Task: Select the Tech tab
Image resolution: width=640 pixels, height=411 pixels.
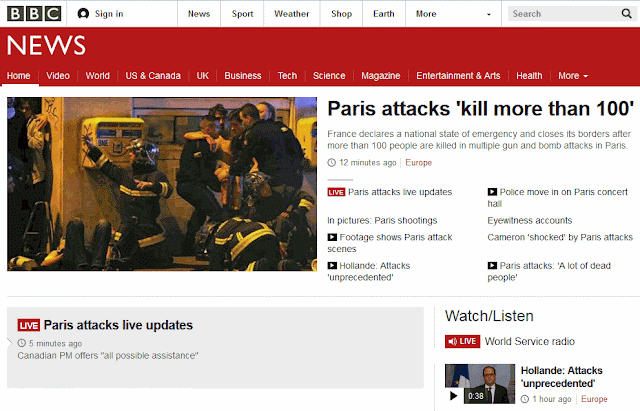Action: (x=287, y=76)
